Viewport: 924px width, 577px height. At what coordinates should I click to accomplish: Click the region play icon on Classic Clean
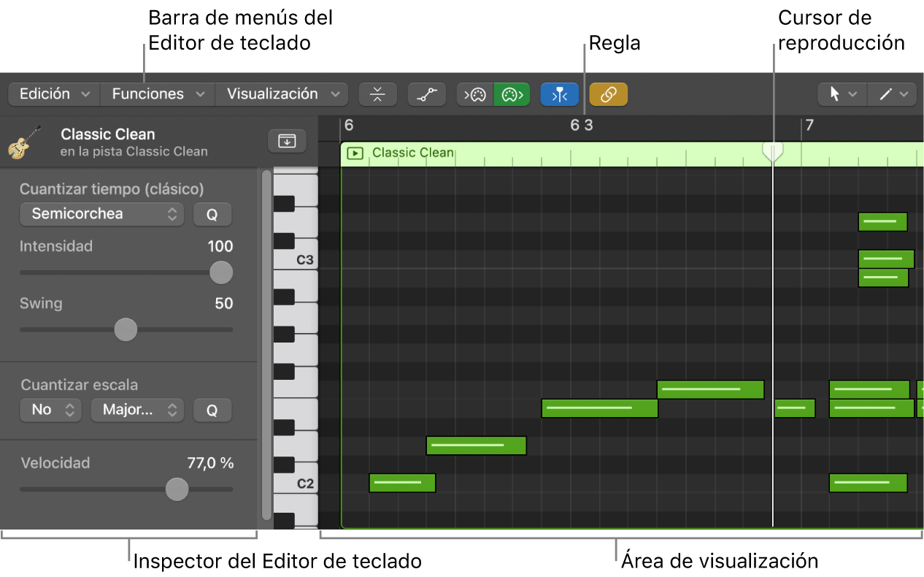click(x=355, y=153)
